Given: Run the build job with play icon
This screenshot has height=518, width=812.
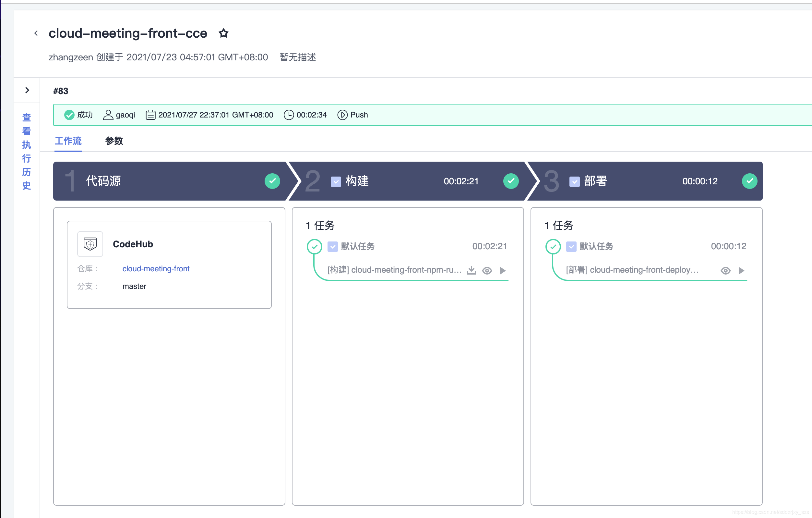Looking at the screenshot, I should tap(503, 270).
